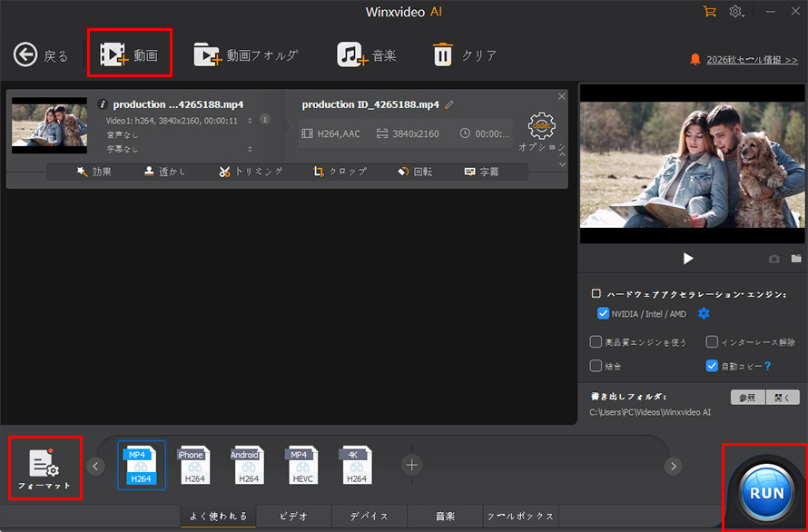This screenshot has width=808, height=532.
Task: Disable NVIDIA / Intel / AMD checkbox
Action: tap(603, 313)
